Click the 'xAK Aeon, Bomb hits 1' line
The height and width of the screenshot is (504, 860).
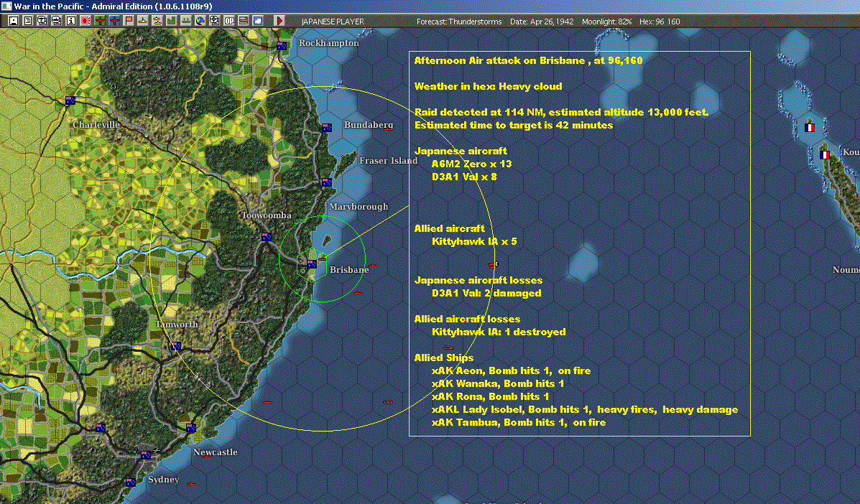(511, 370)
